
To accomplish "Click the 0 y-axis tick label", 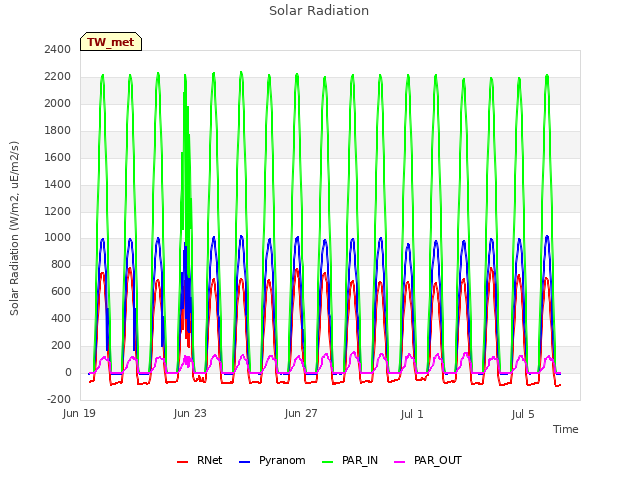I will [68, 372].
